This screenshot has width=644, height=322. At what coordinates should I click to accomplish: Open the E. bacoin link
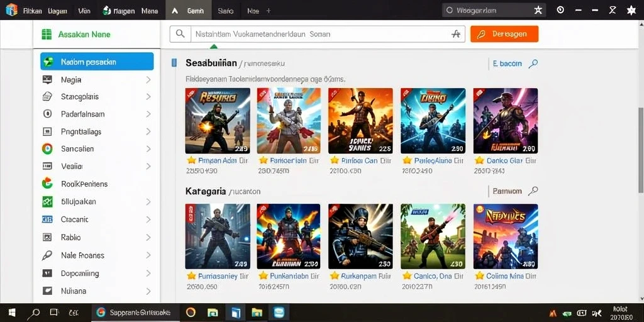pyautogui.click(x=508, y=64)
